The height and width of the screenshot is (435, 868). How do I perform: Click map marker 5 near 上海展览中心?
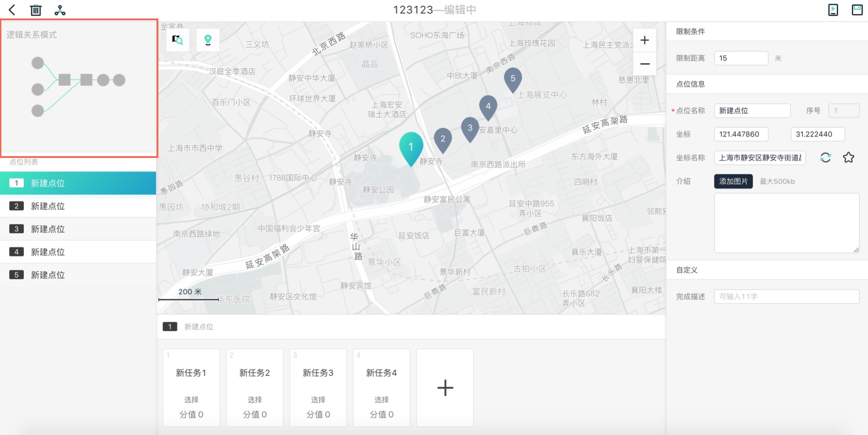click(x=513, y=79)
